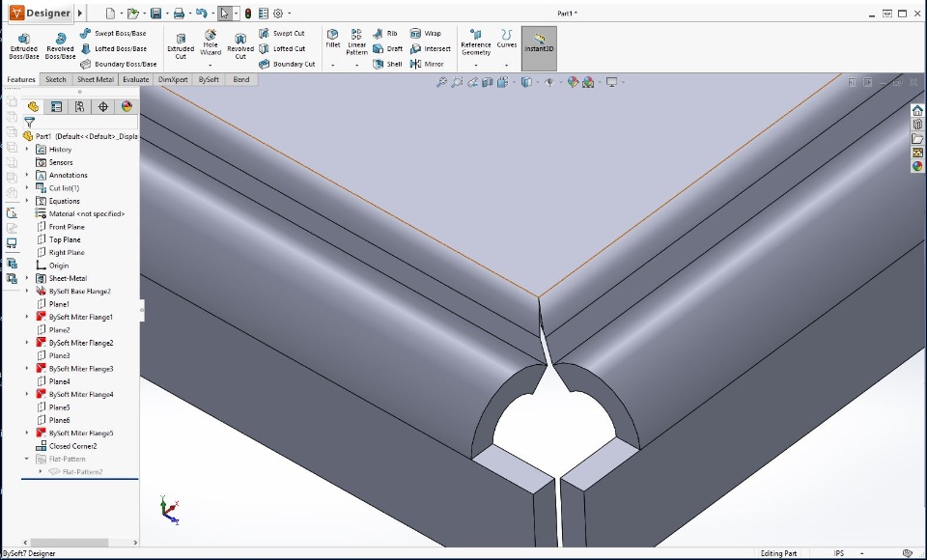Click the Curves tool
This screenshot has height=560, width=927.
click(x=507, y=39)
